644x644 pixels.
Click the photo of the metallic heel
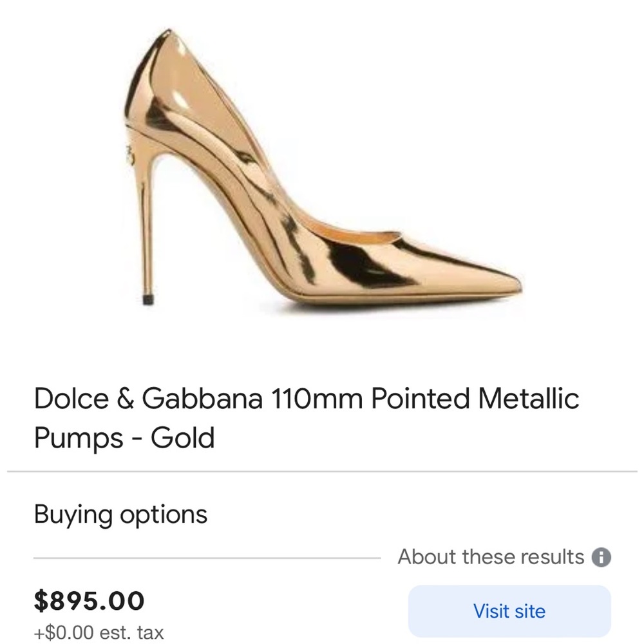(x=322, y=174)
